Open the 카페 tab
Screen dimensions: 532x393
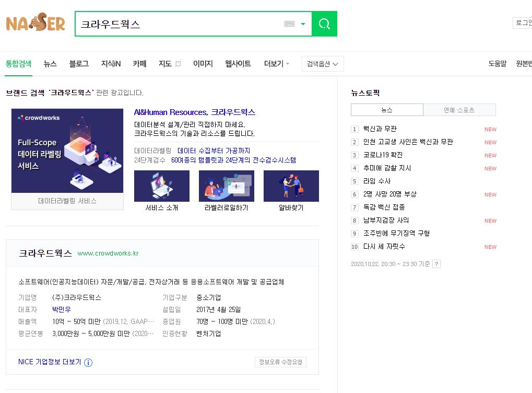139,64
